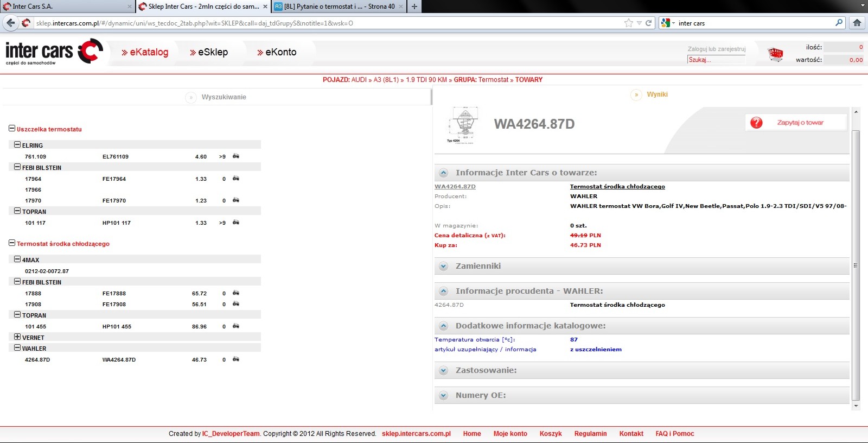
Task: Open eSklep menu
Action: point(209,52)
